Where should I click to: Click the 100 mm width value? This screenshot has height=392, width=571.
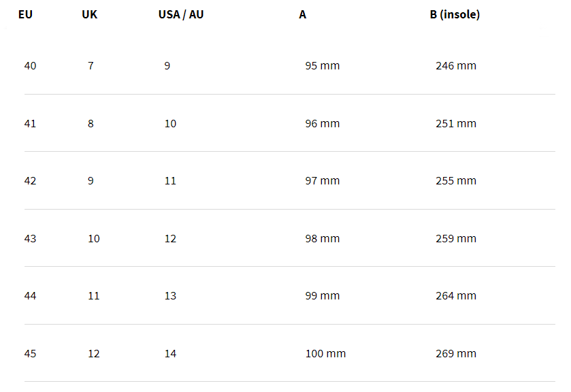325,354
